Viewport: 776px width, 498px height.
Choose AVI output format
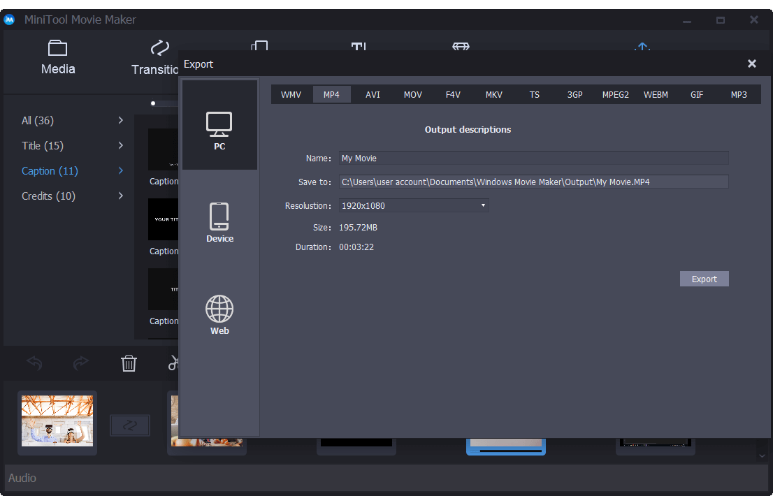pyautogui.click(x=373, y=95)
